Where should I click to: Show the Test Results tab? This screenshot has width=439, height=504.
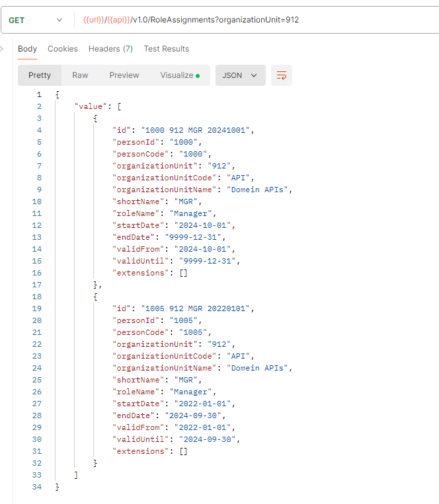tap(166, 49)
